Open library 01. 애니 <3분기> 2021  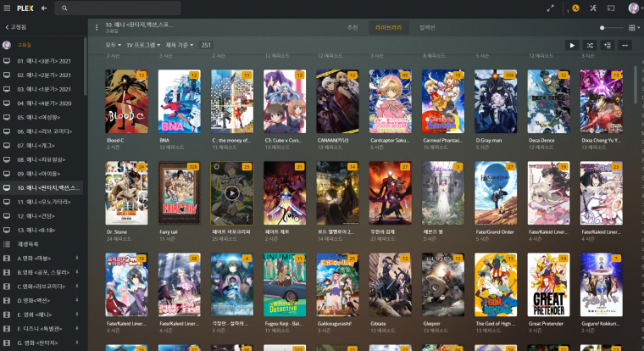click(x=41, y=61)
